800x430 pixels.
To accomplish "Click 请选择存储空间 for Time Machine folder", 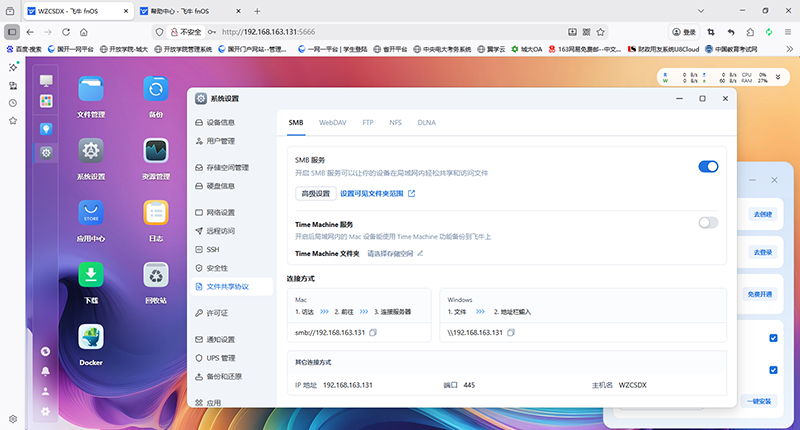I will tap(390, 254).
